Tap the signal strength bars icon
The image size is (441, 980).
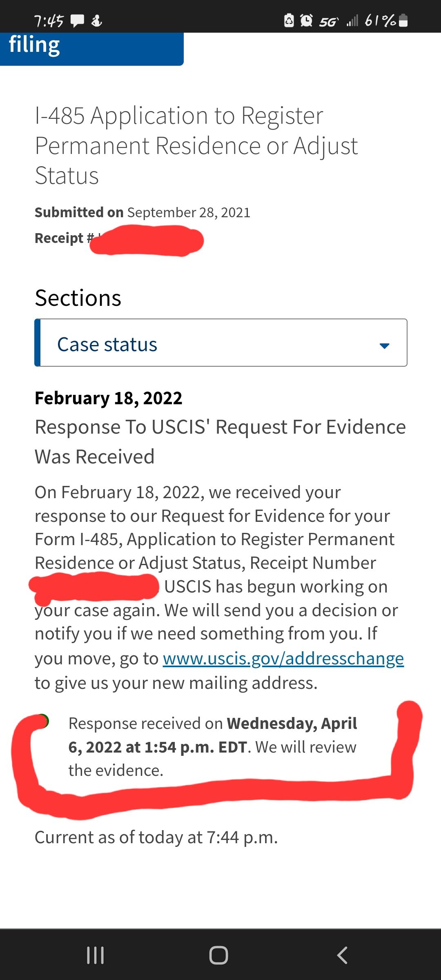(352, 20)
